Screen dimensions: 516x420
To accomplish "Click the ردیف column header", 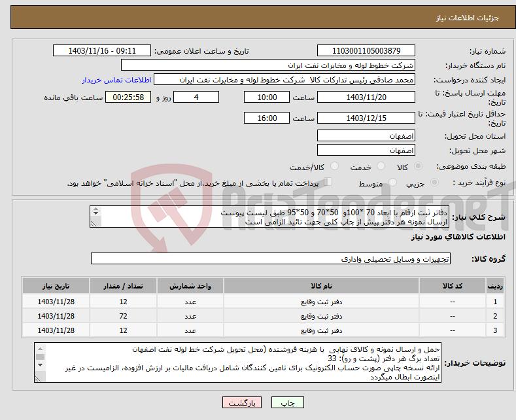I will click(495, 286).
